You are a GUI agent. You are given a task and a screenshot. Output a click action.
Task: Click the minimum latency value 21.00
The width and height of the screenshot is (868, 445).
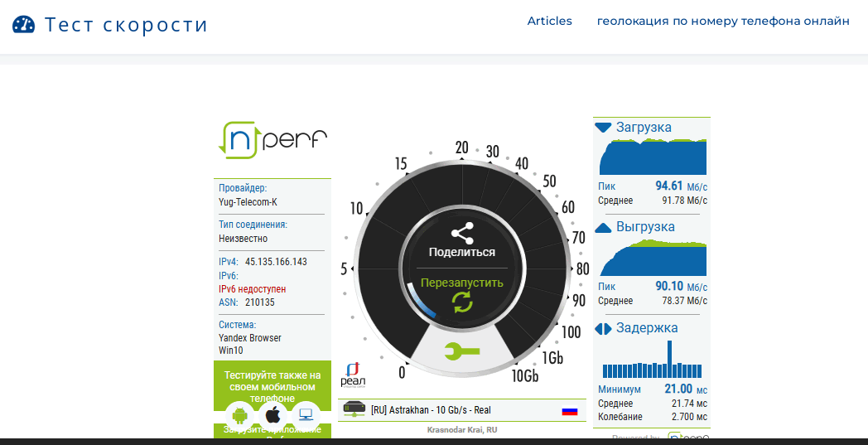(x=678, y=389)
